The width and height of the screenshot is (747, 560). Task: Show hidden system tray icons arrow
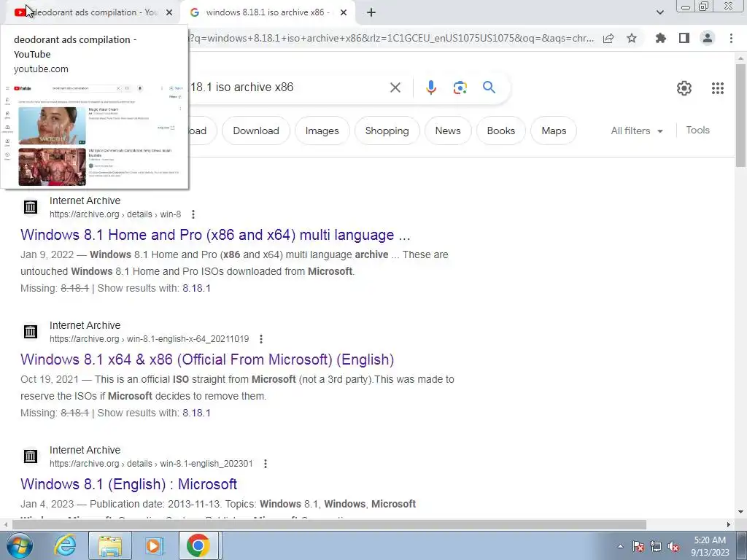click(620, 546)
